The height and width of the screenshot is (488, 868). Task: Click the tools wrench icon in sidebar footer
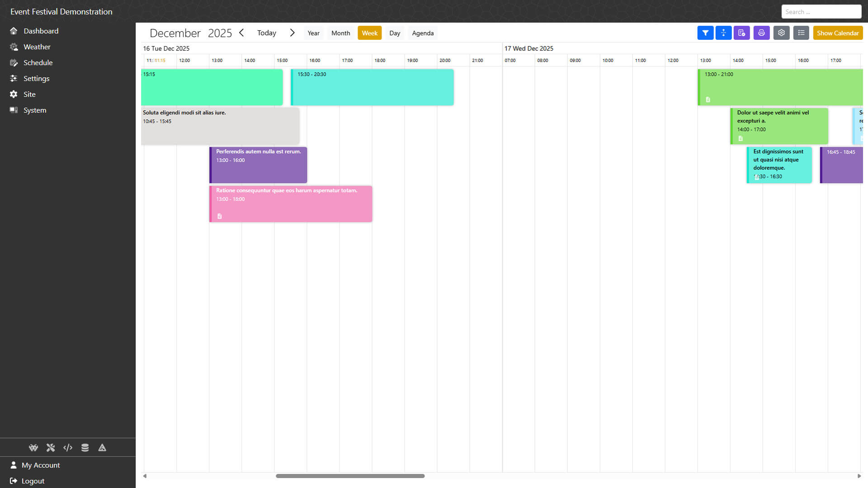pos(51,448)
